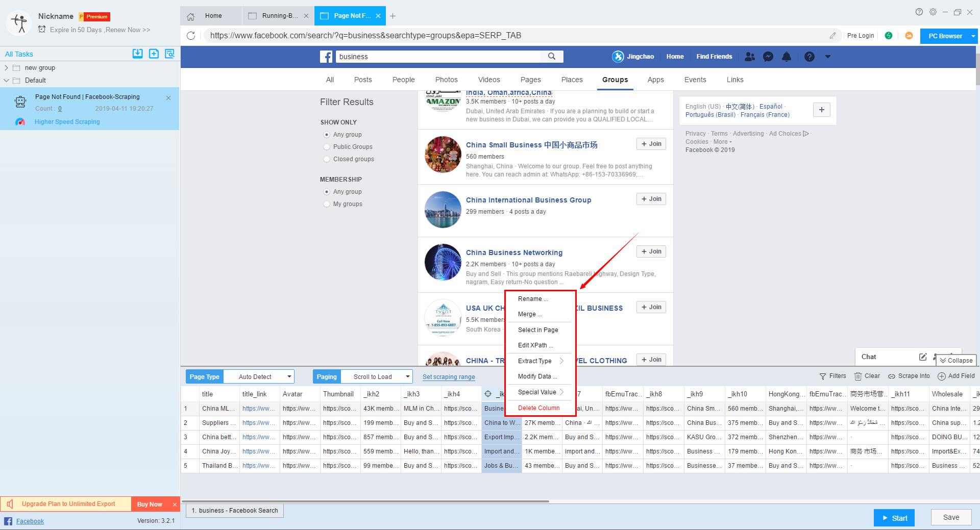Collapse the data panel
The image size is (980, 530).
pyautogui.click(x=956, y=360)
